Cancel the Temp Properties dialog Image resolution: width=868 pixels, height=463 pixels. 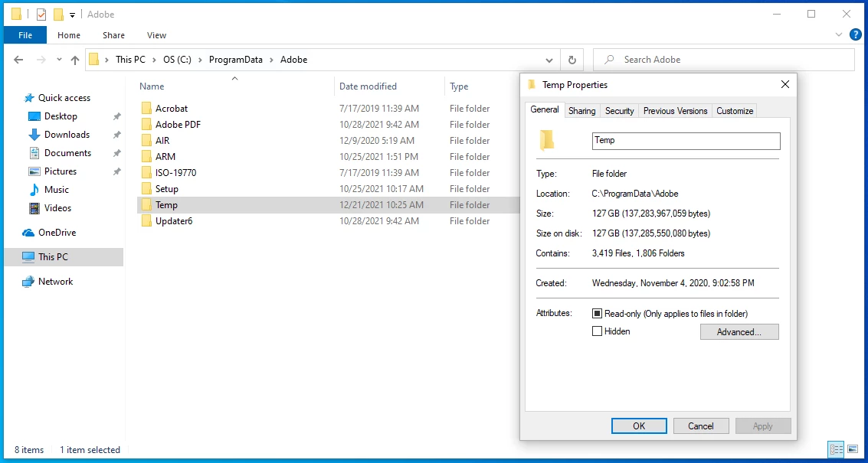click(x=701, y=426)
